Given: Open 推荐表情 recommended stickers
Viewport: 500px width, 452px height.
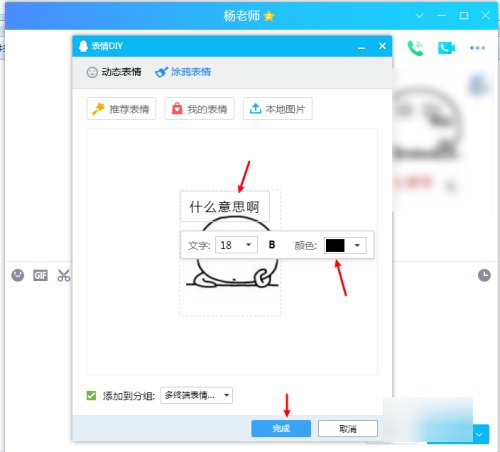Looking at the screenshot, I should click(x=121, y=109).
